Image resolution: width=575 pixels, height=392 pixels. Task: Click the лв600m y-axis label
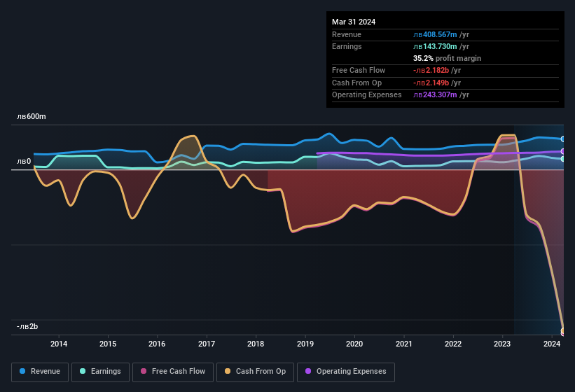(32, 116)
